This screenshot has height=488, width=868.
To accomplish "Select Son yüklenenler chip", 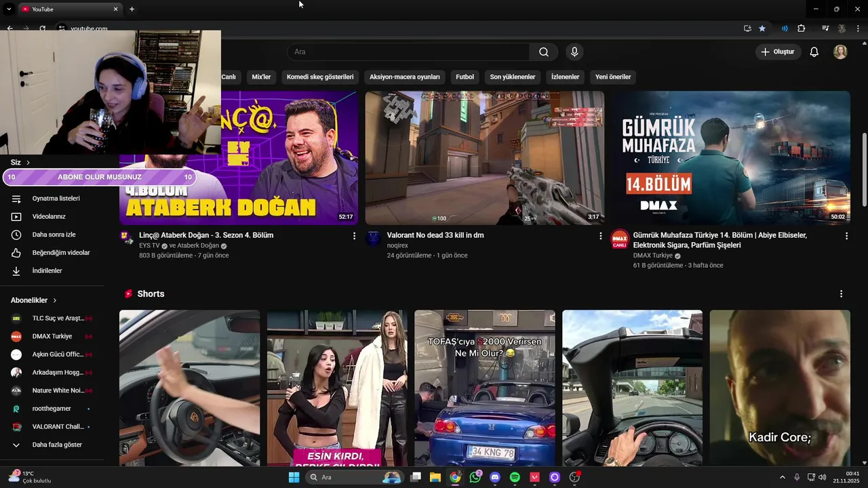I will [x=513, y=77].
